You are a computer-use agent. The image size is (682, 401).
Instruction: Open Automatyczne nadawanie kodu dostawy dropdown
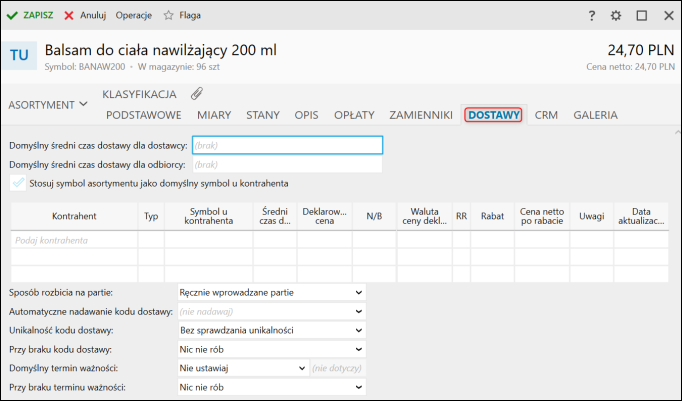272,311
